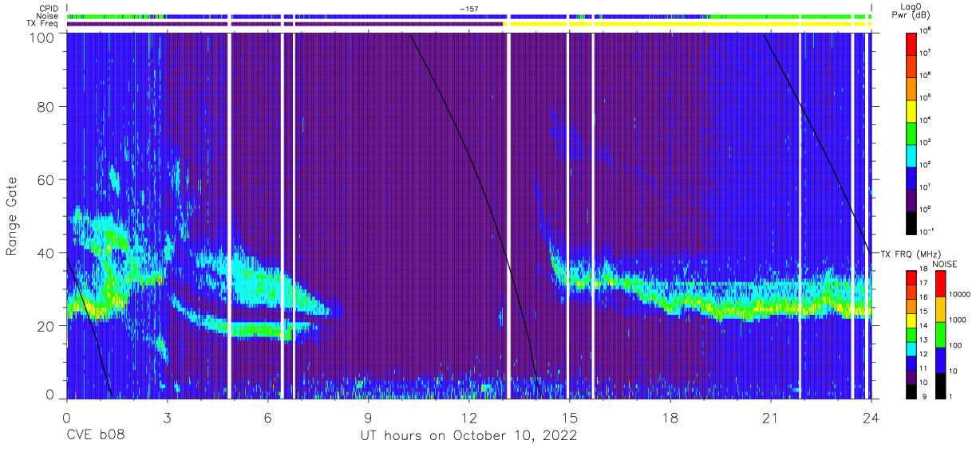Click the range gate 20 tick label
Screen dimensions: 980x452
click(45, 325)
